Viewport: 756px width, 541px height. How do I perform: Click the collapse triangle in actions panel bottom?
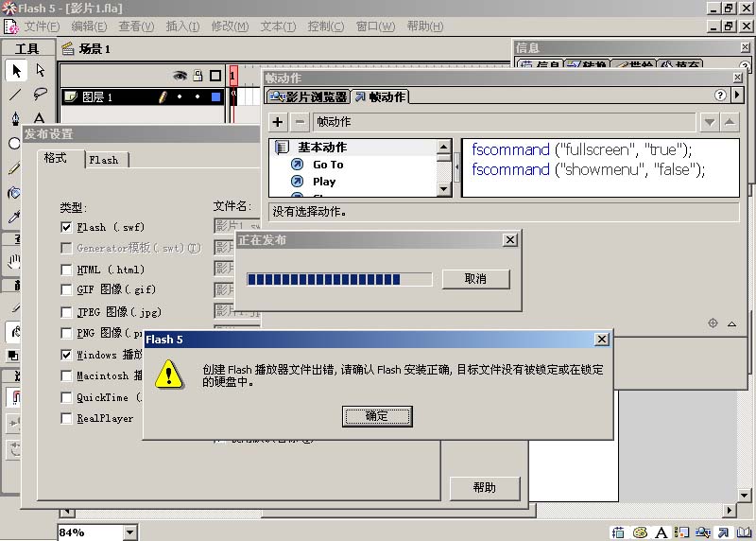click(x=731, y=323)
